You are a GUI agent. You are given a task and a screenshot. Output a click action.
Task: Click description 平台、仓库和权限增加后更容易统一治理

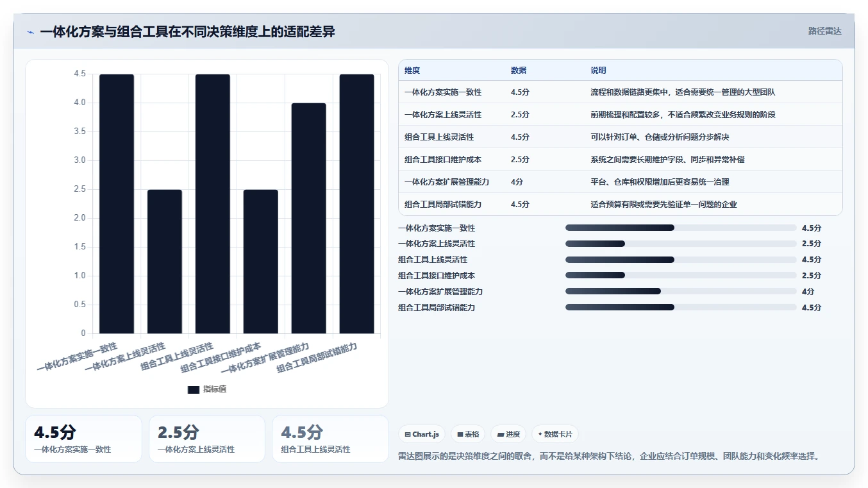point(660,182)
